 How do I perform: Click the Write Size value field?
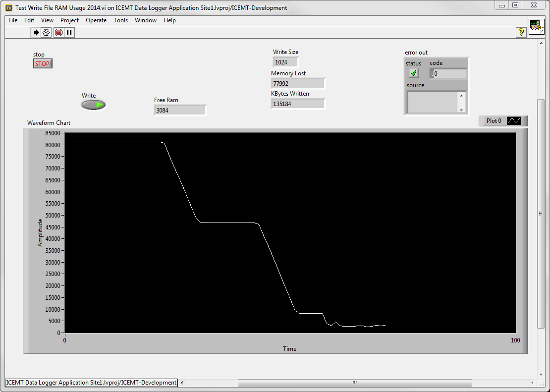[285, 62]
